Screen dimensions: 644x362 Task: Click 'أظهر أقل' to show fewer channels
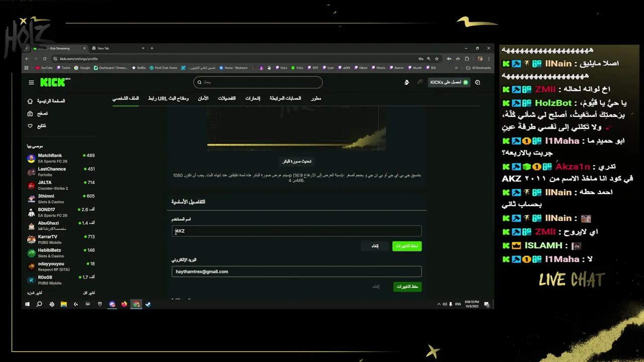(x=89, y=293)
